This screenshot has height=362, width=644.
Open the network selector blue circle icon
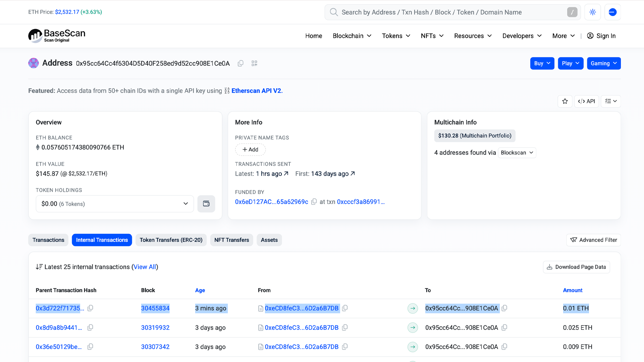click(612, 12)
